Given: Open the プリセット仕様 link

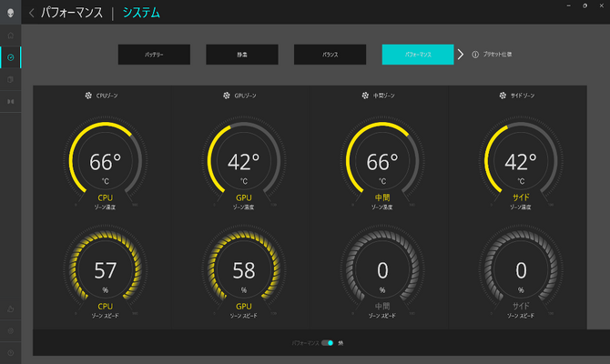Looking at the screenshot, I should pyautogui.click(x=497, y=55).
